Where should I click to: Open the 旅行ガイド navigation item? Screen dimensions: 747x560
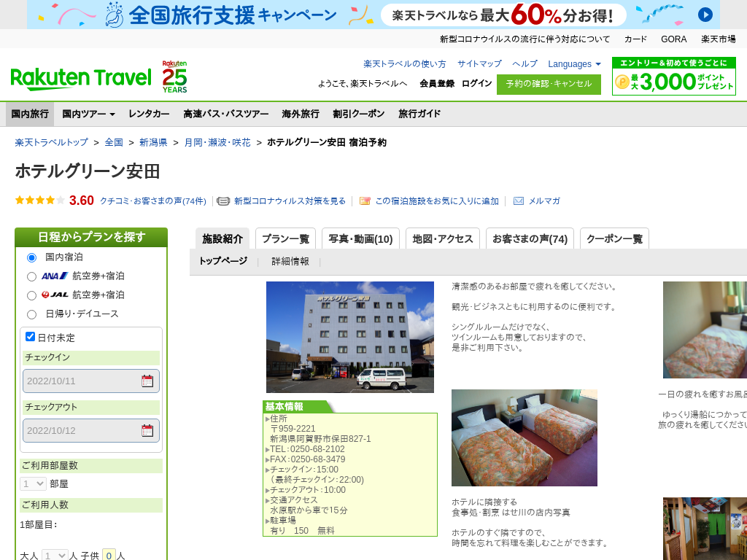tap(419, 114)
